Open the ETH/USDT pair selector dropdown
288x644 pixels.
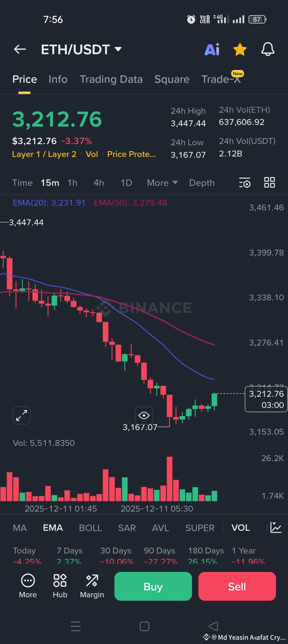81,49
